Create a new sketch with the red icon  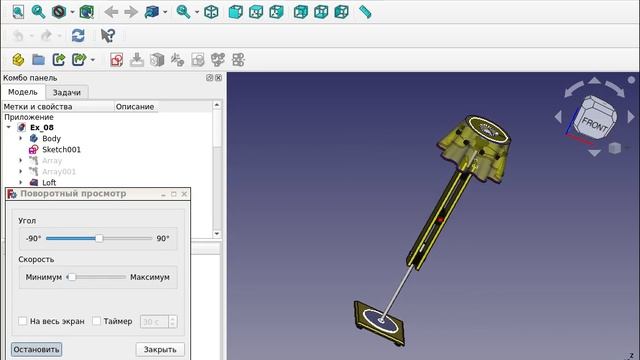coord(117,60)
